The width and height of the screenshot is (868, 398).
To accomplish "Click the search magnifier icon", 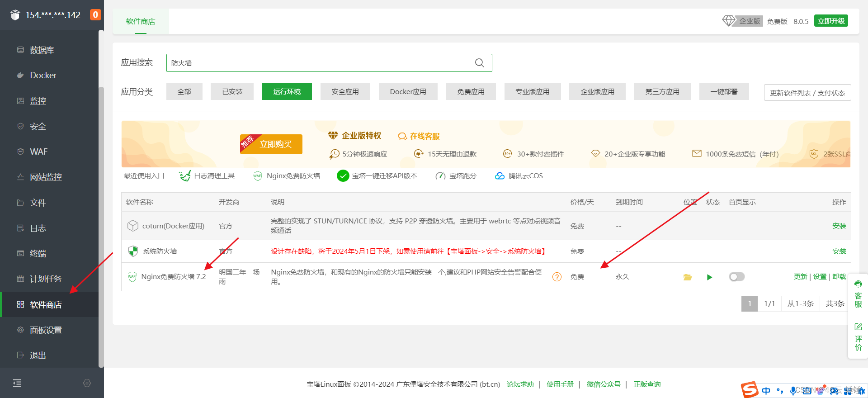I will coord(480,63).
